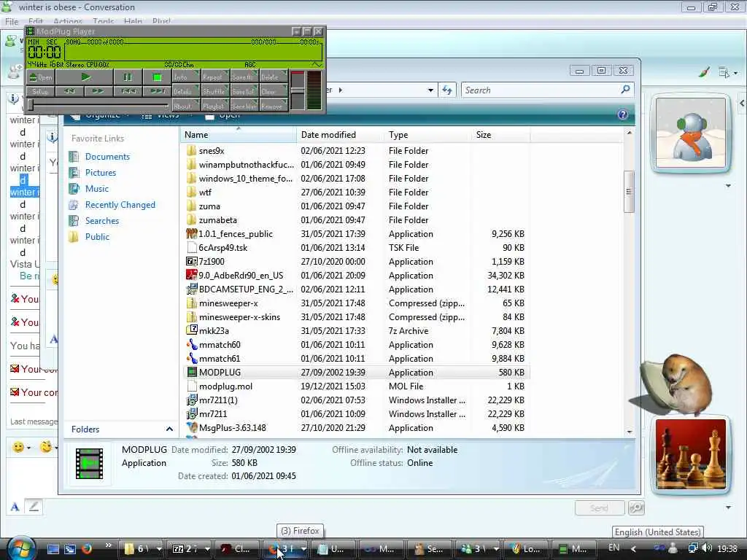Click the volume slider in ModPlug Player
The width and height of the screenshot is (747, 560).
click(298, 90)
